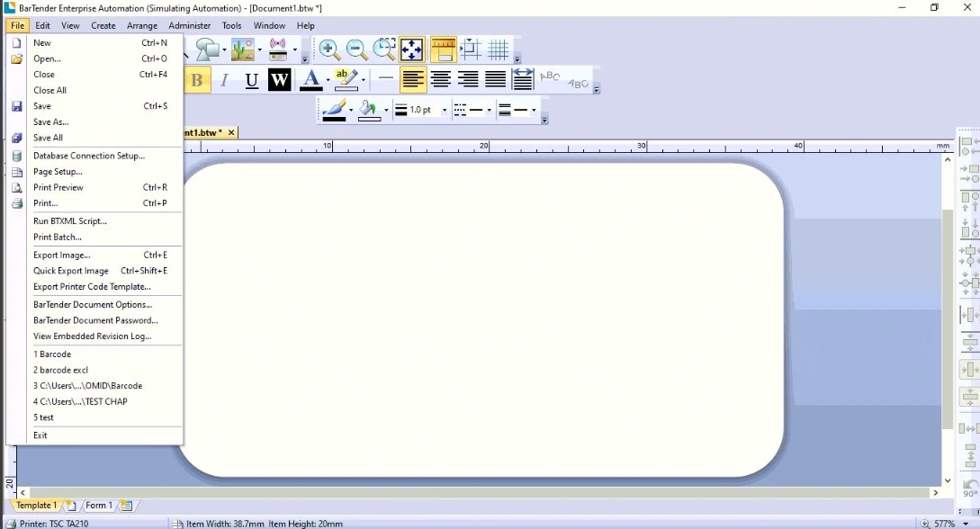Click the Open folder icon in File menu
This screenshot has height=529, width=980.
(17, 58)
